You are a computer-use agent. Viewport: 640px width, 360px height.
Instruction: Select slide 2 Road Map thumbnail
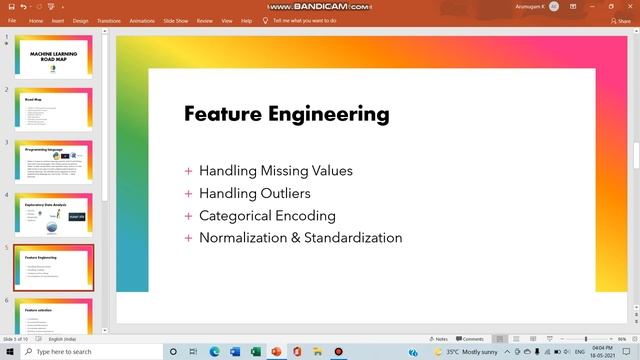point(53,109)
